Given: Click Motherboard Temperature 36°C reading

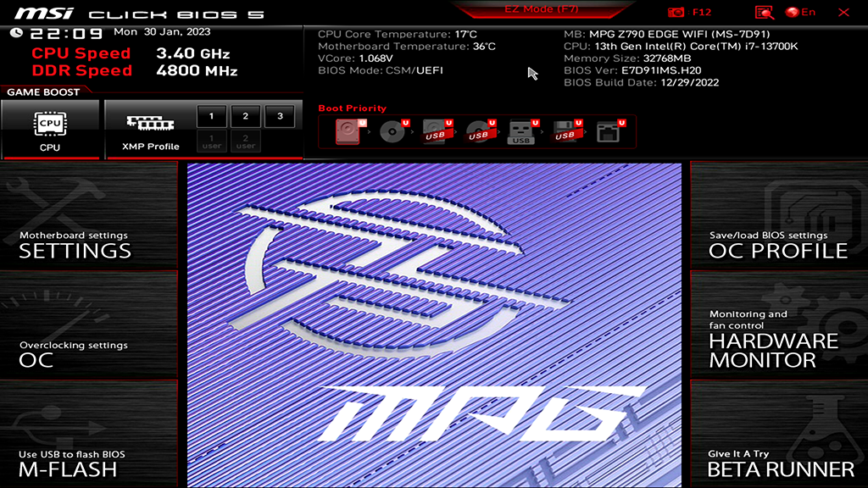Looking at the screenshot, I should tap(406, 46).
